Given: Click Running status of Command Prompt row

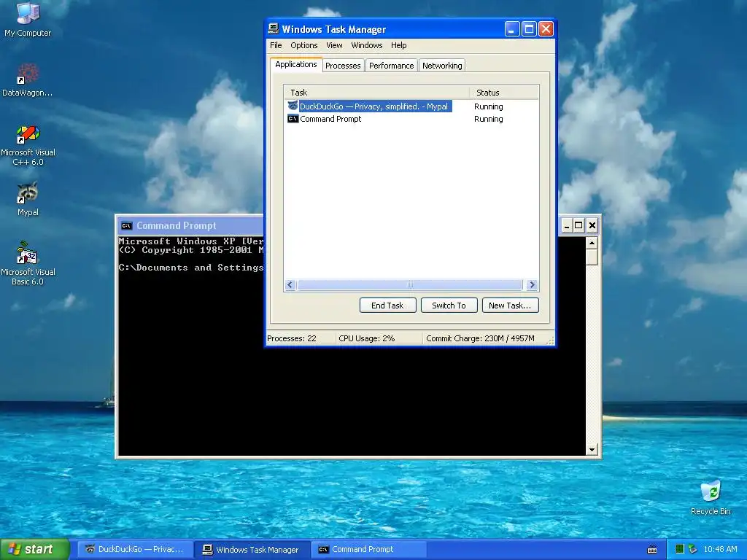Looking at the screenshot, I should [x=488, y=119].
